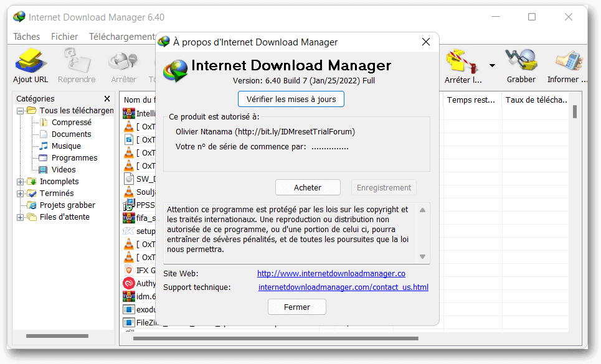This screenshot has width=601, height=364.
Task: Select the Programmes category
Action: (x=74, y=157)
